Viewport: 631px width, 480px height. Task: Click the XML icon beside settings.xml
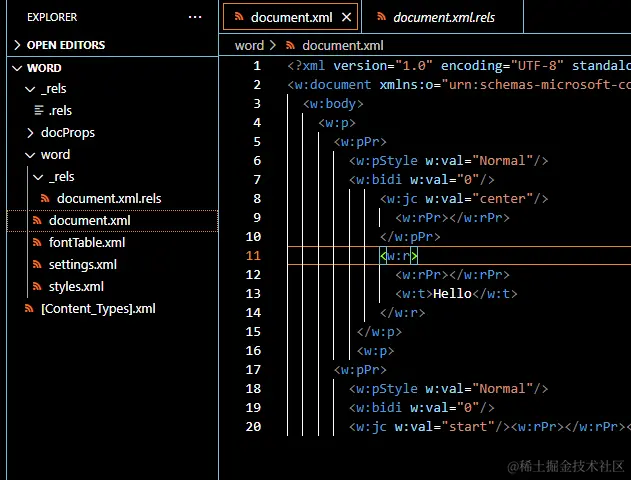[x=37, y=265]
